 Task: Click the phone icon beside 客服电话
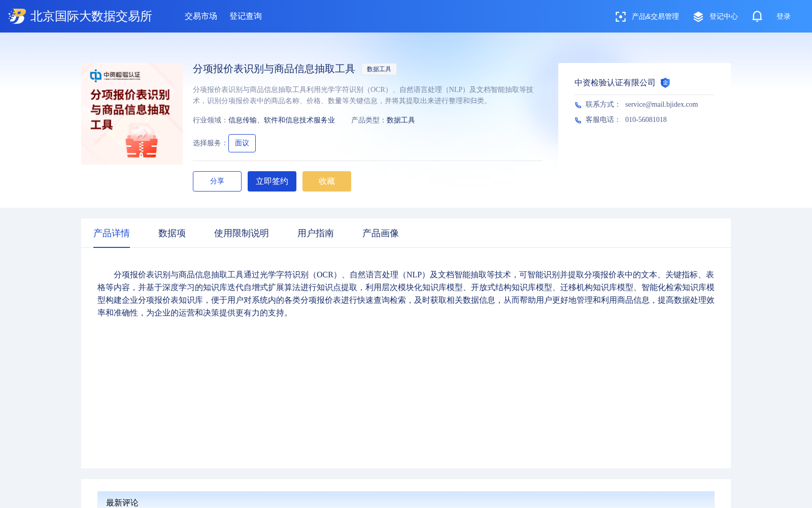coord(578,120)
